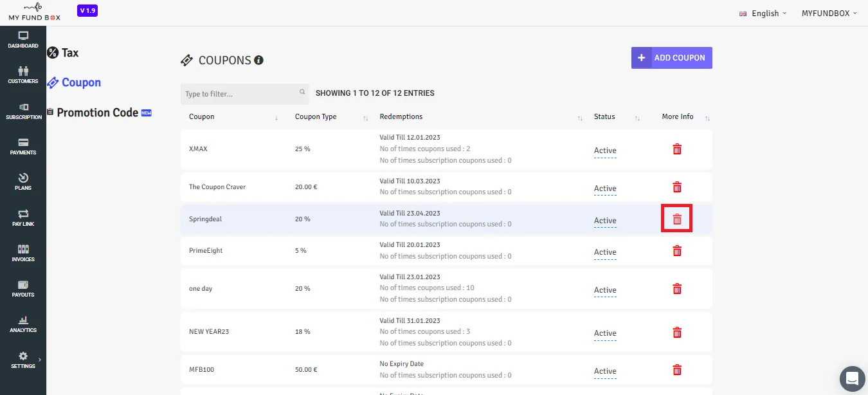
Task: Open the Tax tab
Action: (63, 53)
